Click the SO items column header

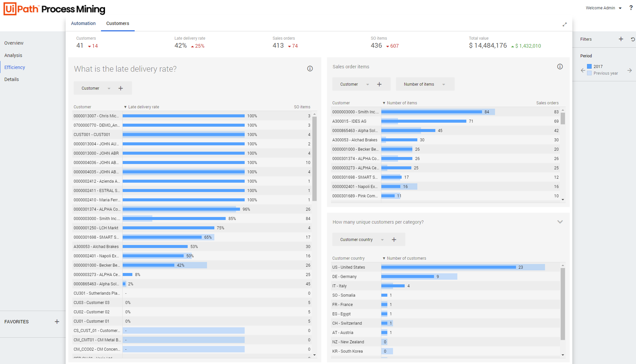(302, 107)
